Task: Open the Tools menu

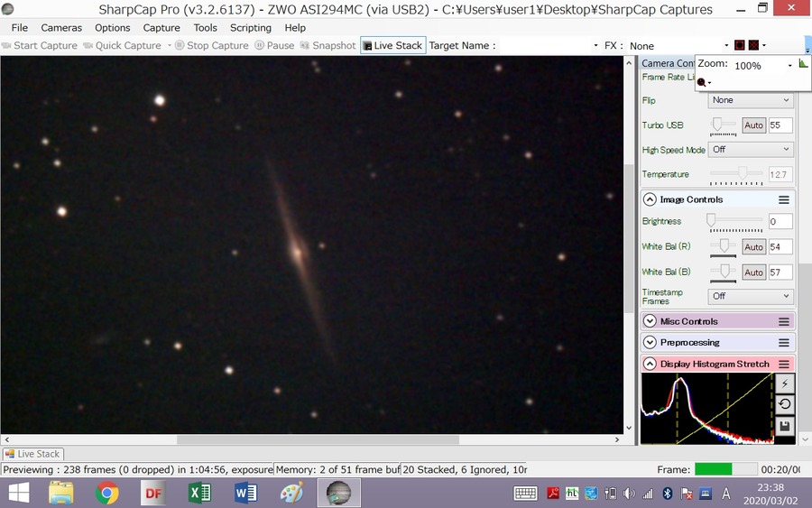Action: [205, 27]
